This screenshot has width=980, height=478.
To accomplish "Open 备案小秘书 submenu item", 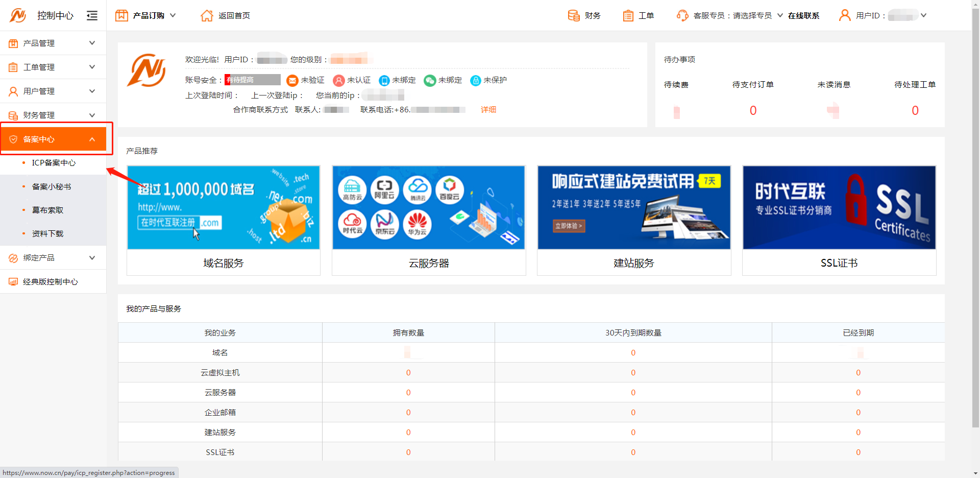I will [52, 187].
